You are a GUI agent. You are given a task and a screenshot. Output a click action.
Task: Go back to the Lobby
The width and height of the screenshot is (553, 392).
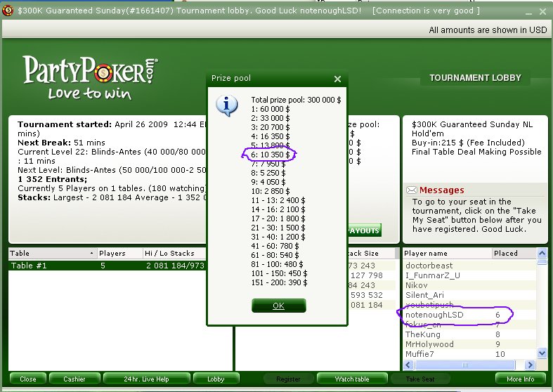[x=216, y=379]
